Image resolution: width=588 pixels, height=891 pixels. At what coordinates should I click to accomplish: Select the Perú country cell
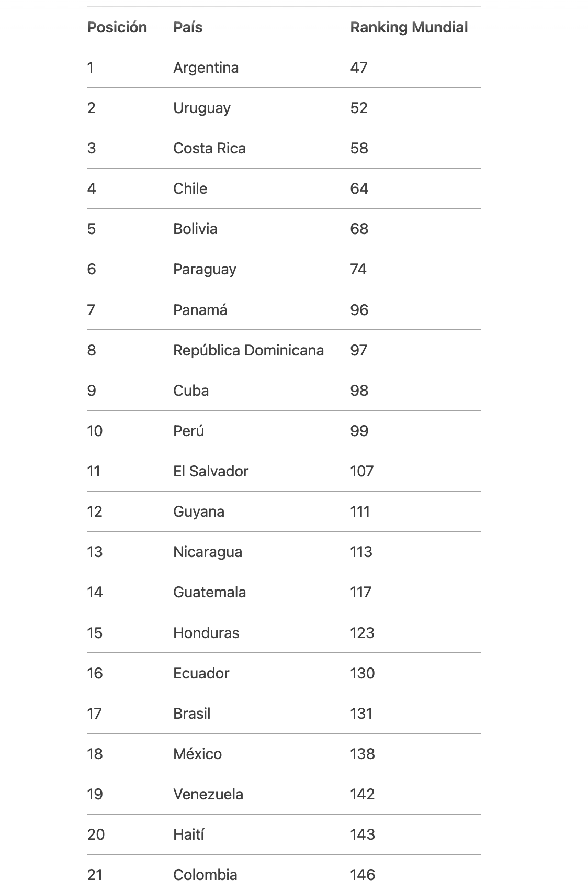click(188, 431)
